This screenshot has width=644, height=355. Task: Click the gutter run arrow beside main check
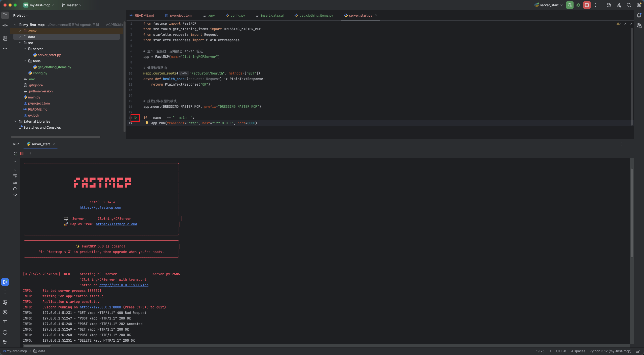click(135, 118)
